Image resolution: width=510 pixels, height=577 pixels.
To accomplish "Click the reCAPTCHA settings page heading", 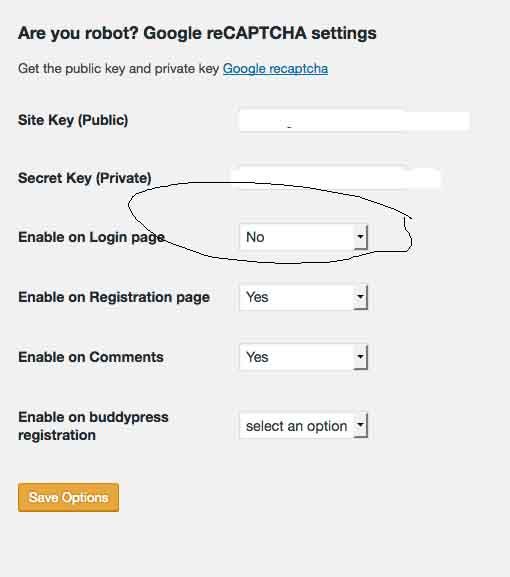I will point(197,33).
